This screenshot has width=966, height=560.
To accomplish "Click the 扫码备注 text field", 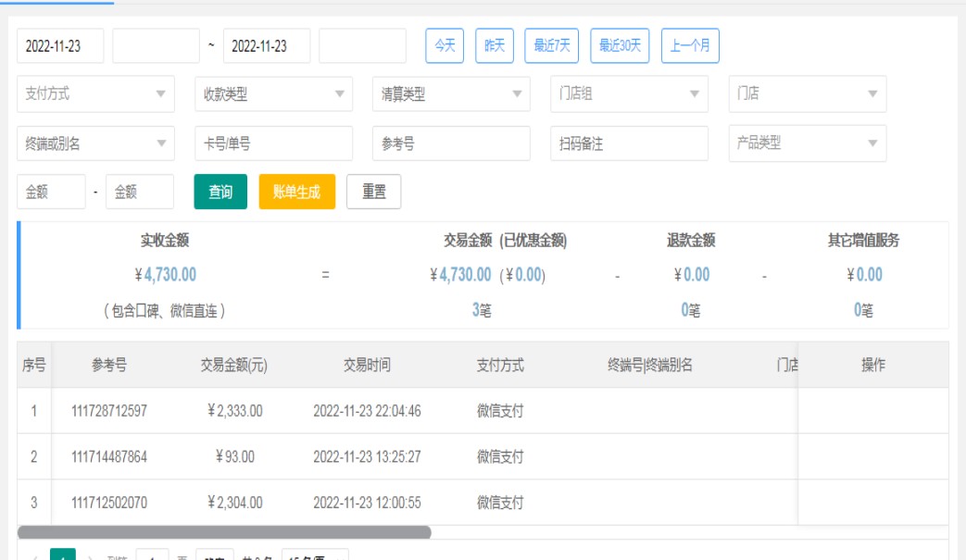I will point(629,143).
